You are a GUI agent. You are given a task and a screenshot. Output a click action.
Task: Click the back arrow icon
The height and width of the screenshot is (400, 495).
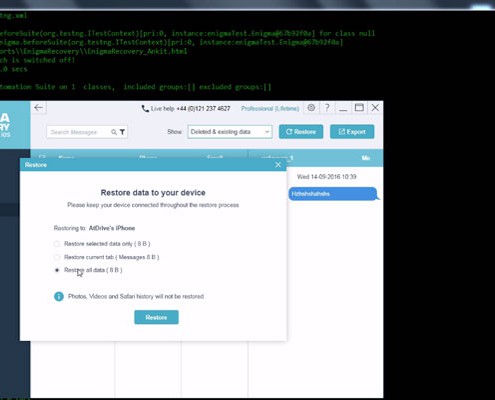38,108
